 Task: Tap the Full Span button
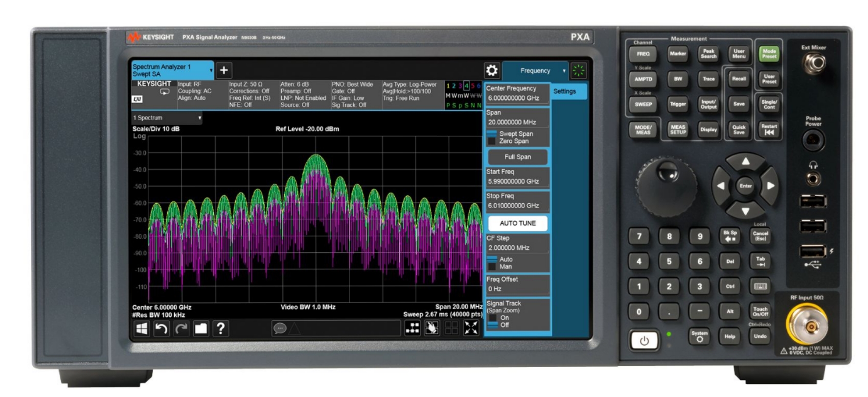coord(518,157)
